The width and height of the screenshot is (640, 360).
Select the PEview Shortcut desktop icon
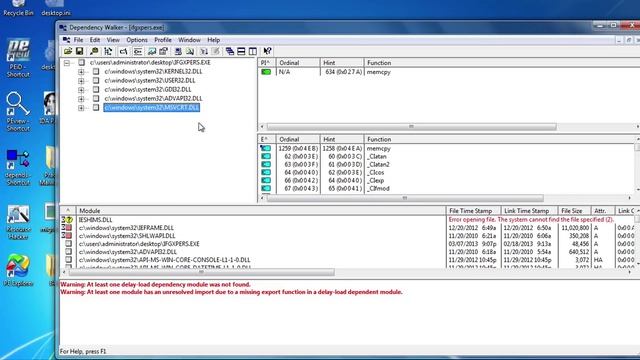pyautogui.click(x=18, y=111)
